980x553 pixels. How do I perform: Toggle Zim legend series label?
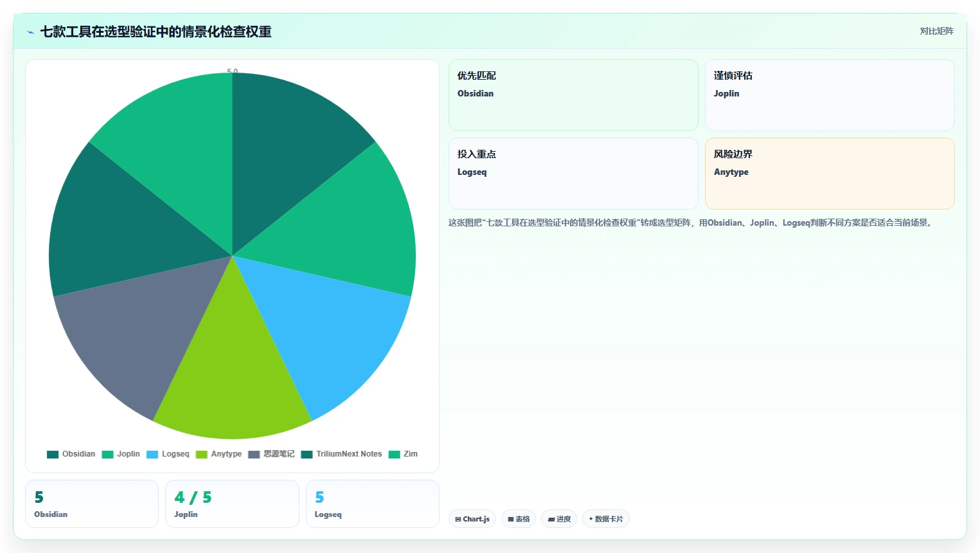pyautogui.click(x=411, y=454)
